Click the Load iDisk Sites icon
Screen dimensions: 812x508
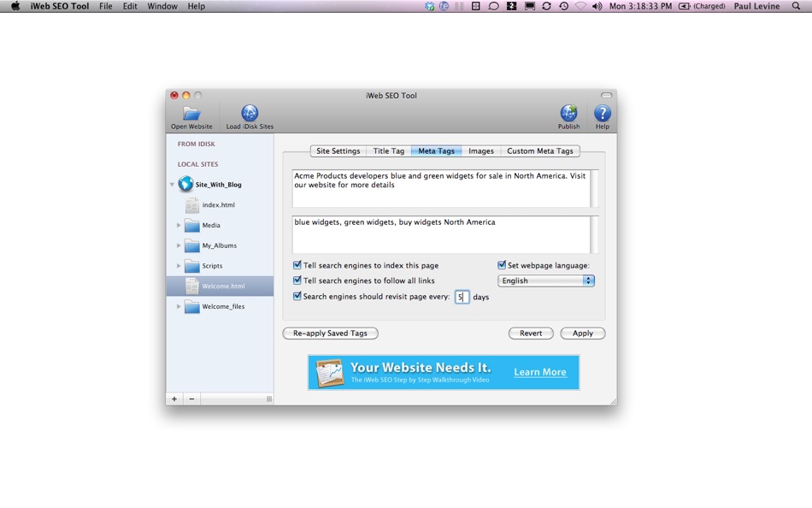[x=250, y=113]
